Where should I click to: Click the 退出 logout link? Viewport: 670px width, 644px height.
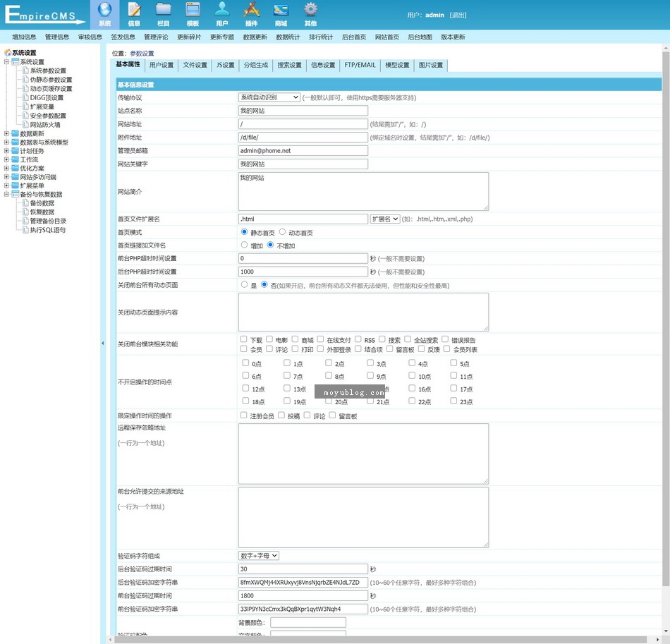pos(458,15)
